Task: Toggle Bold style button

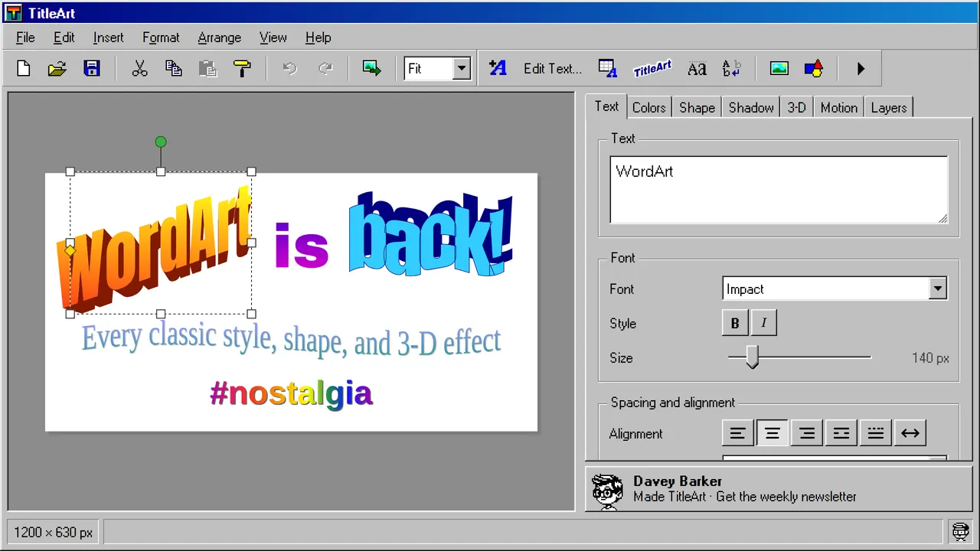Action: point(735,323)
